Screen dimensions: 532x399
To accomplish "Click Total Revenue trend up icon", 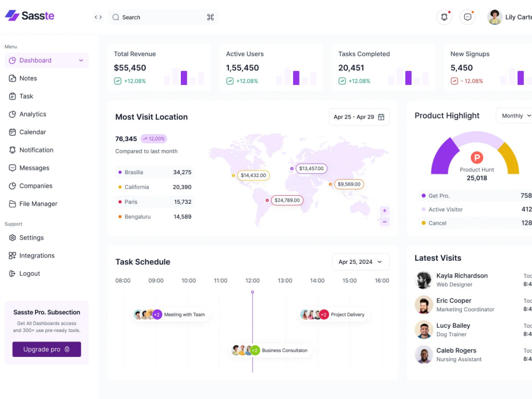I will point(118,81).
